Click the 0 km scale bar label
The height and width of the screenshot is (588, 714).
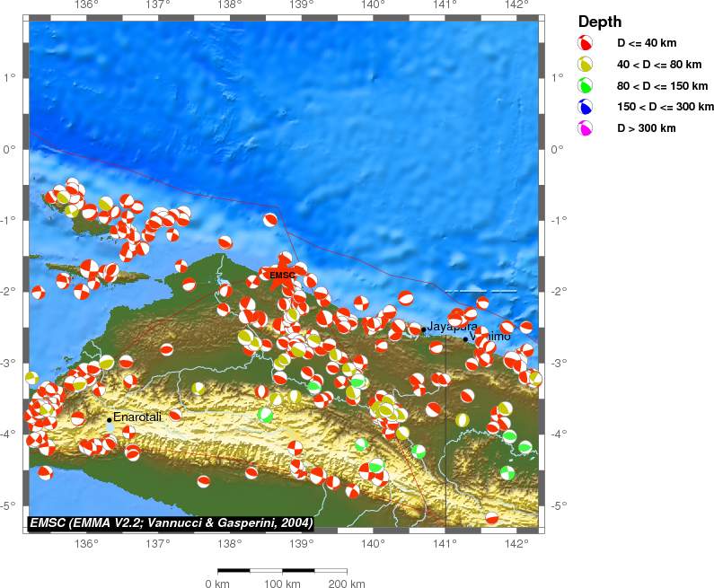point(219,584)
